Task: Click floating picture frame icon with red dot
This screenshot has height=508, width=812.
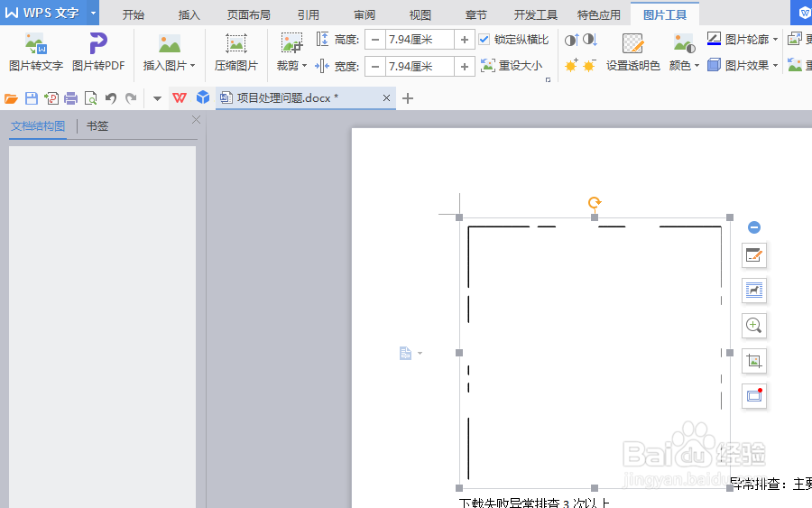Action: 754,396
